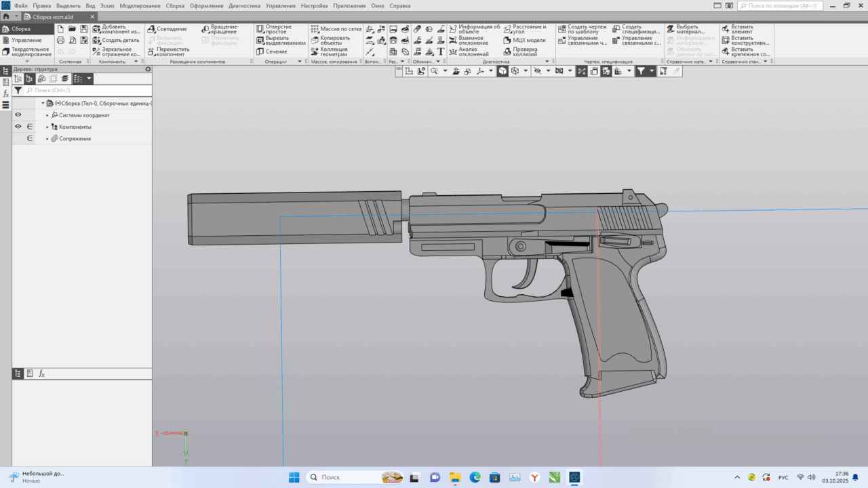Toggle visibility of Компоненты in the tree
The width and height of the screenshot is (868, 488).
[18, 127]
